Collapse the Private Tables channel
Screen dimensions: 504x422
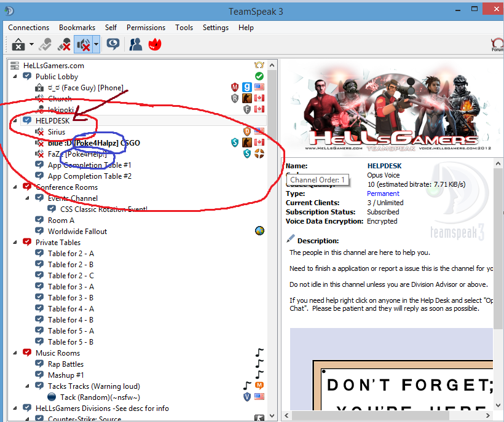point(15,243)
